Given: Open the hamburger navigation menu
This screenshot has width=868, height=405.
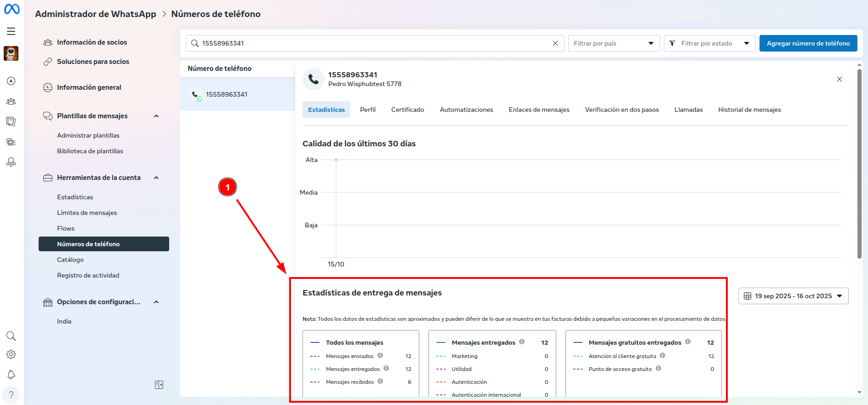Looking at the screenshot, I should point(11,31).
